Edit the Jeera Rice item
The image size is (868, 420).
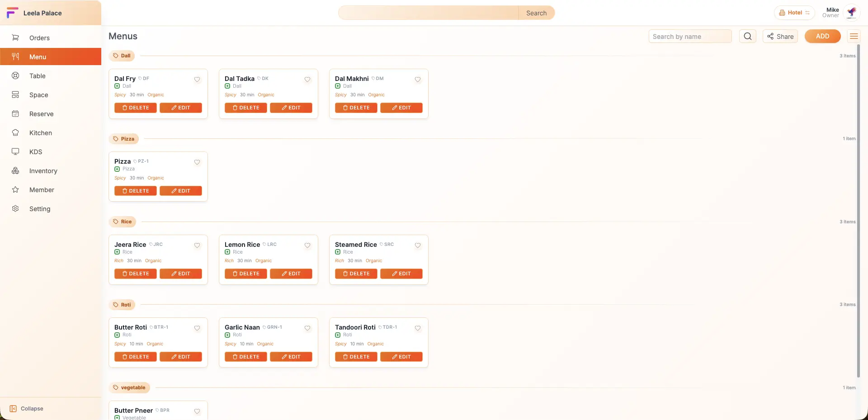(181, 274)
